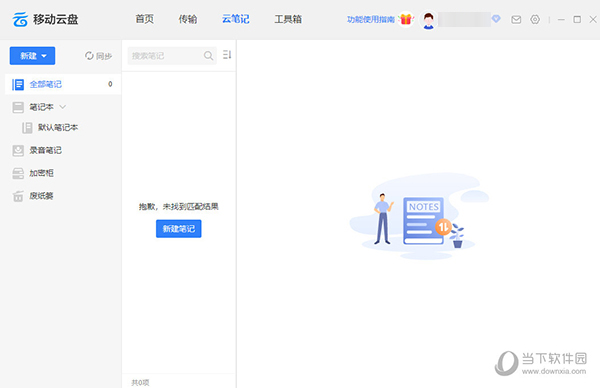Open 默认笔记本 notebook
Viewport: 600px width, 388px height.
[58, 127]
